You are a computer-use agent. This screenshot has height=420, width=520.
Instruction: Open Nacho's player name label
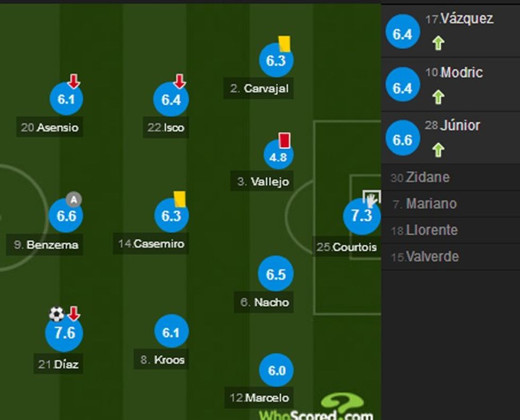pyautogui.click(x=265, y=303)
